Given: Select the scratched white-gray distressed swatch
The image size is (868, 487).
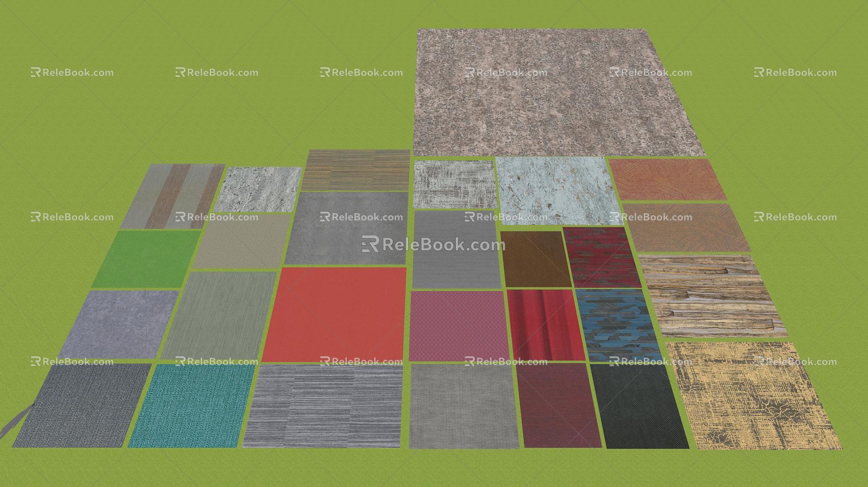Looking at the screenshot, I should 455,184.
